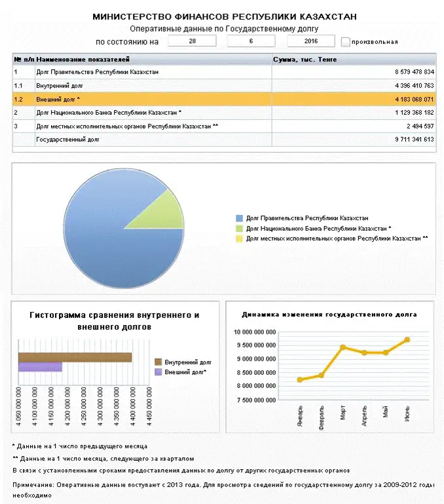Click the 'Март' data point on line chart

[x=342, y=347]
